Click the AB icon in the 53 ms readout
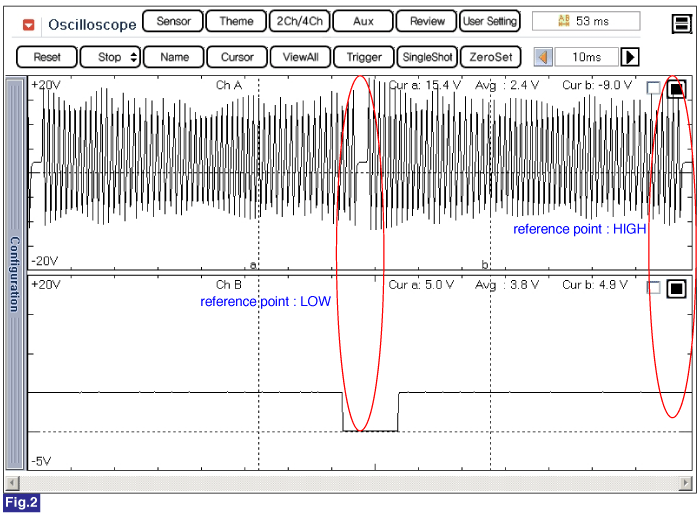700x515 pixels. coord(564,21)
